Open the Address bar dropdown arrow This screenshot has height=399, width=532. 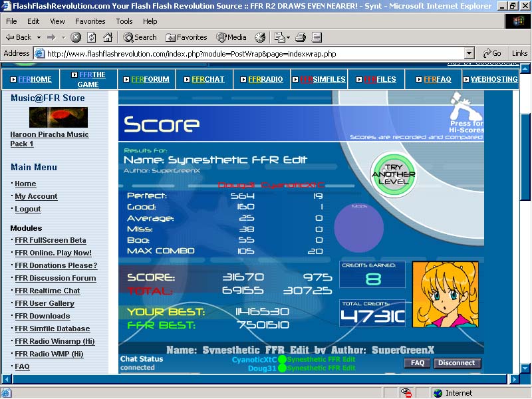[469, 53]
